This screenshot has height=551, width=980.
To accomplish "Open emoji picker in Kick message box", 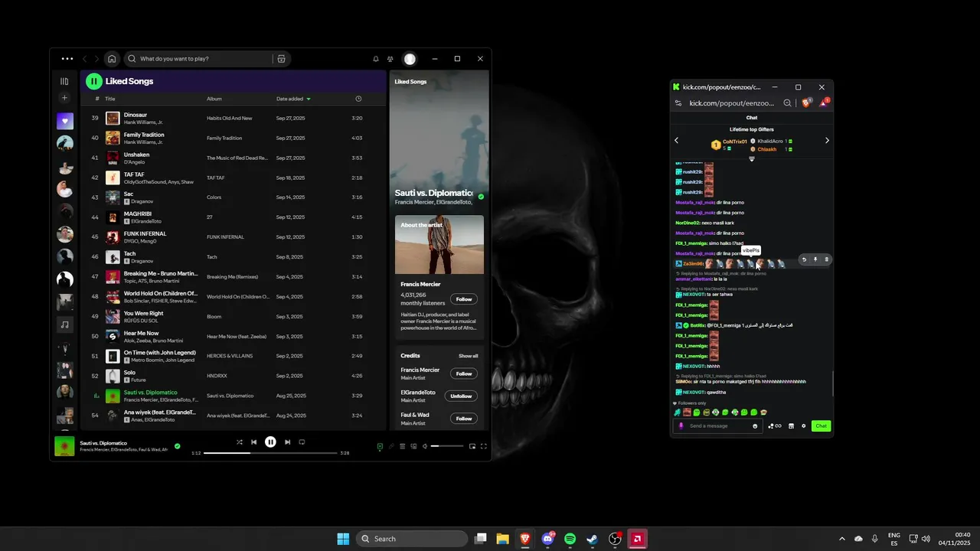I will point(755,426).
